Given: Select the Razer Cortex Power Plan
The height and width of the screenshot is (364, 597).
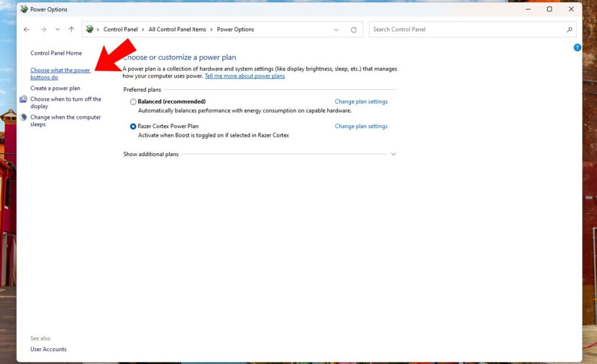Looking at the screenshot, I should click(133, 126).
